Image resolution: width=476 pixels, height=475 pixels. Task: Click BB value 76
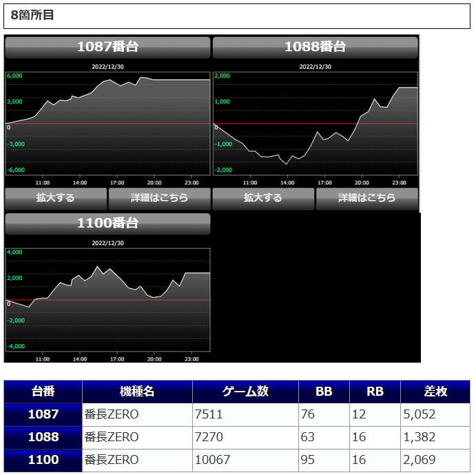(307, 414)
